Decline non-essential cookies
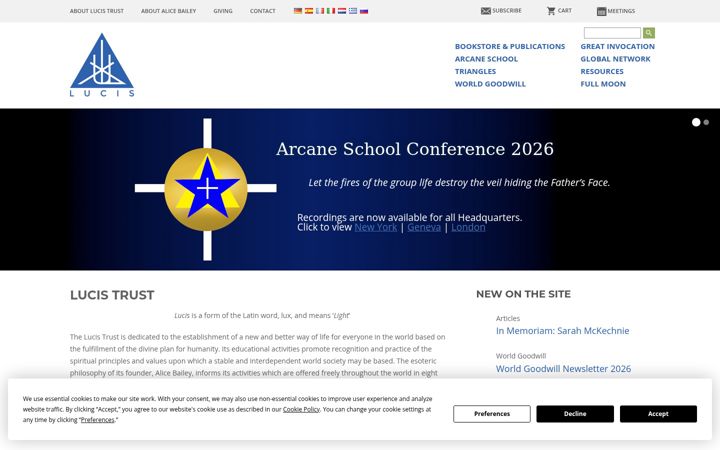Image resolution: width=720 pixels, height=450 pixels. click(575, 414)
